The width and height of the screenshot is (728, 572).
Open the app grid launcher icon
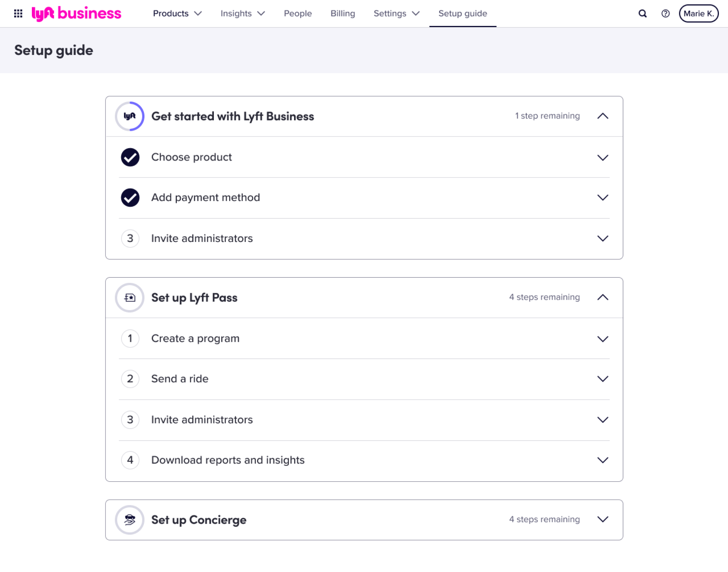pyautogui.click(x=18, y=14)
